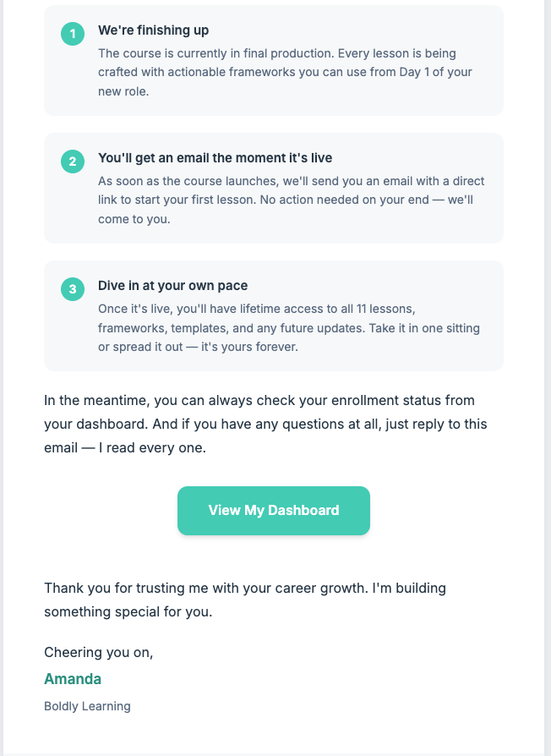Select the 'Dive in at your own pace' heading
Screen dimensions: 551x756
click(x=172, y=285)
